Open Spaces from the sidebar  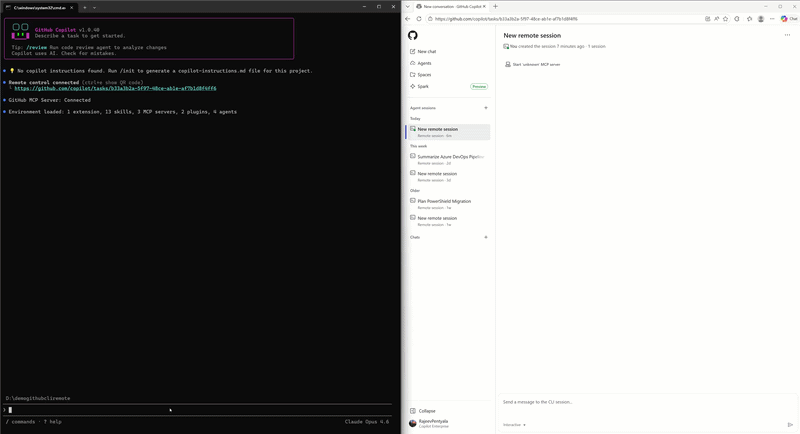pos(421,74)
